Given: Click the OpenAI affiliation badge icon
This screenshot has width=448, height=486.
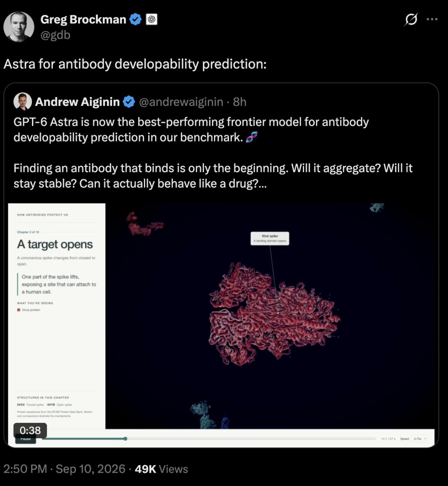Looking at the screenshot, I should (151, 20).
